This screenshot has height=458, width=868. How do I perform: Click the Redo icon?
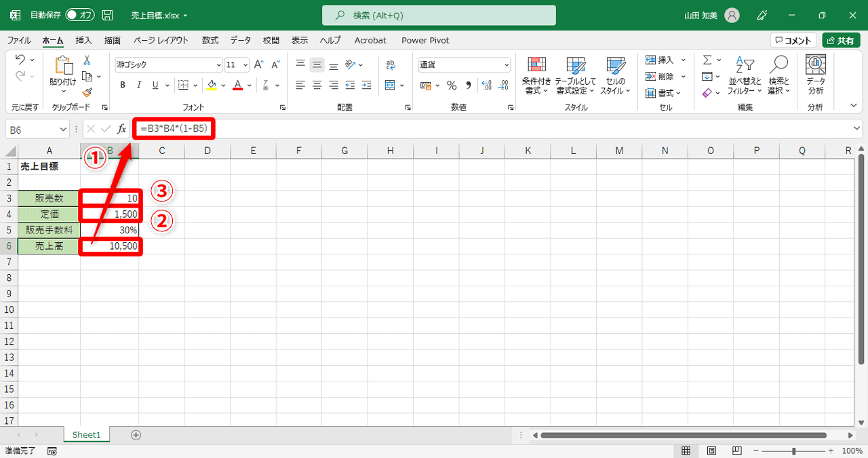click(20, 77)
